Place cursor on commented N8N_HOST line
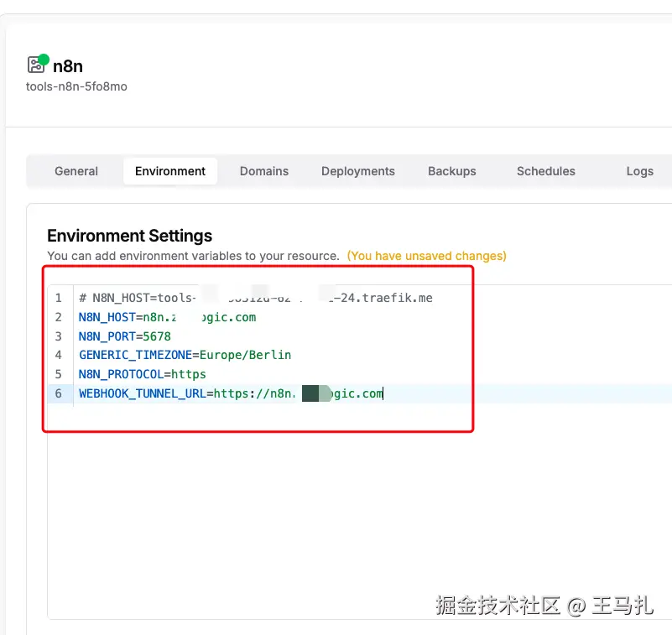The image size is (672, 635). pos(256,298)
